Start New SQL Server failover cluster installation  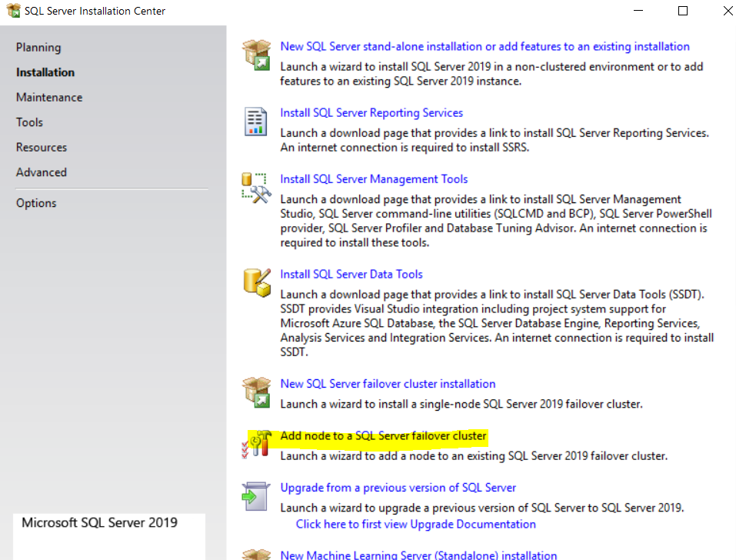388,384
